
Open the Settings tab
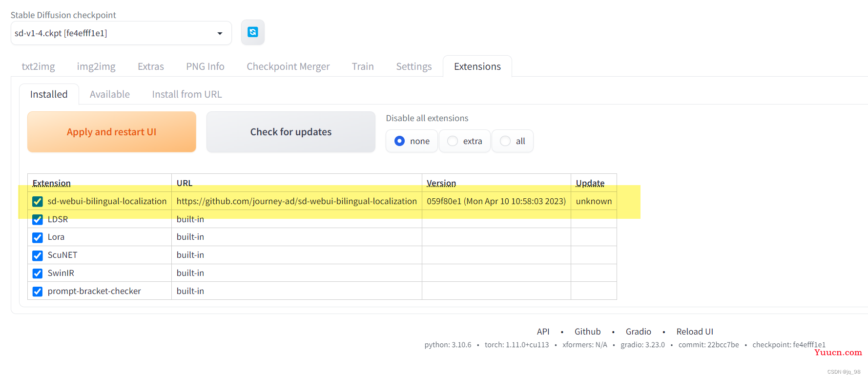(x=414, y=66)
